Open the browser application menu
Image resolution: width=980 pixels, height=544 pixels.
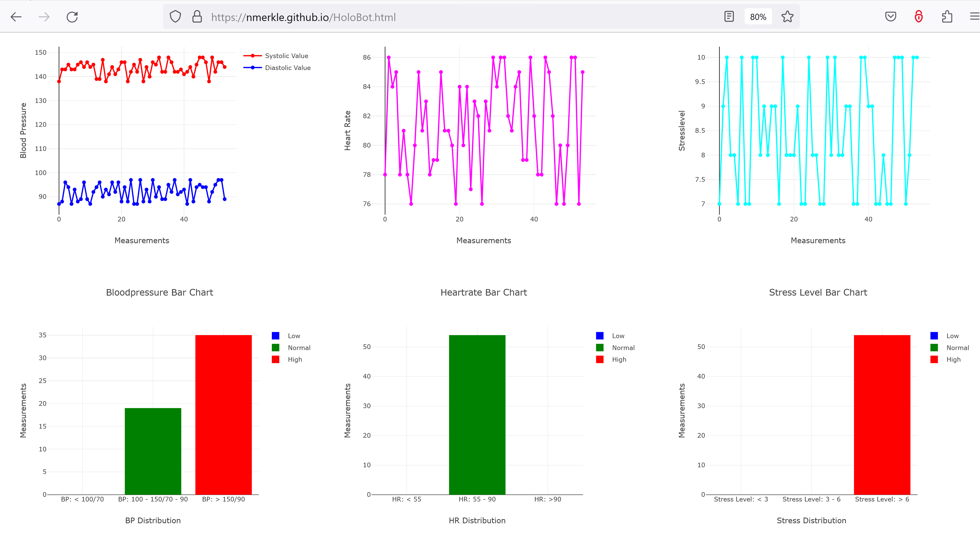974,17
